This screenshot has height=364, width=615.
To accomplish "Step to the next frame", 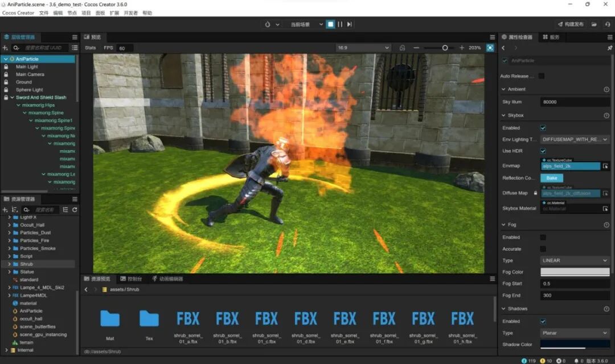I will [x=350, y=24].
